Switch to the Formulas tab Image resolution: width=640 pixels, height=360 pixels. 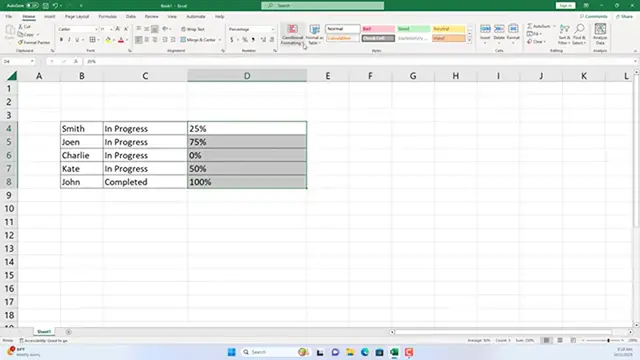(x=107, y=17)
